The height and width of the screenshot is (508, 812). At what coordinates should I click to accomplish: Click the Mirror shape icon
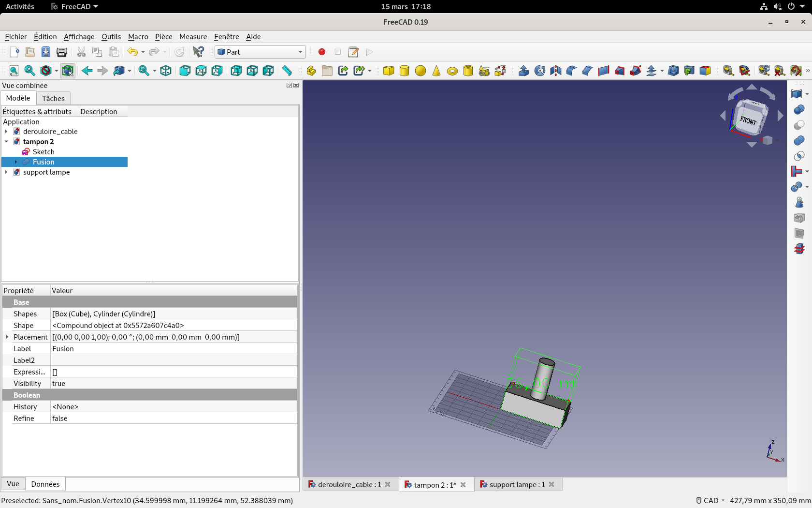coord(556,71)
